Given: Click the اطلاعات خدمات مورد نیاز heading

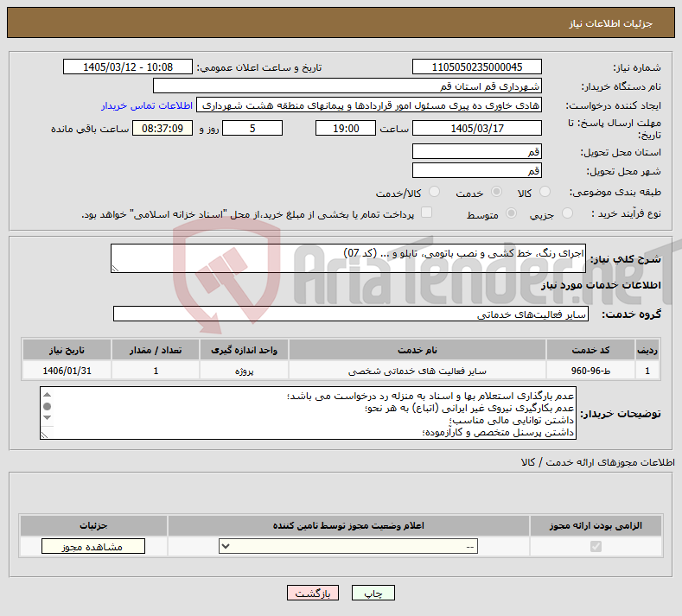Looking at the screenshot, I should (x=601, y=285).
